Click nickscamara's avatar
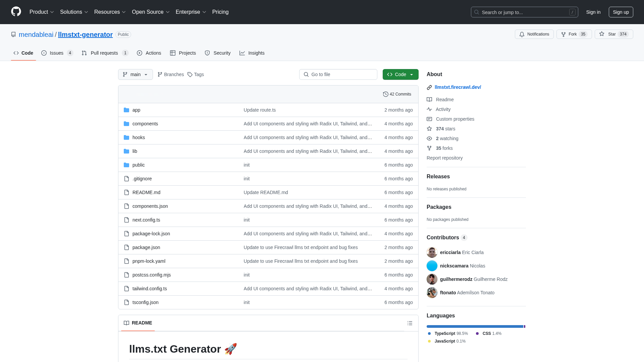644x362 pixels. point(432,266)
